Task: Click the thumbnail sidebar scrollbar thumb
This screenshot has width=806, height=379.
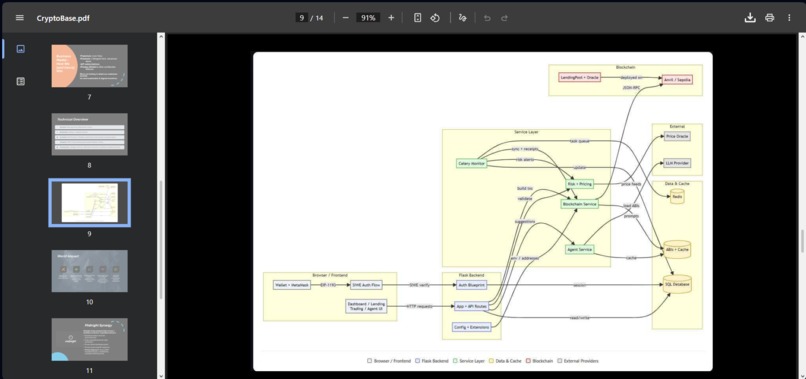Action: pos(161,239)
